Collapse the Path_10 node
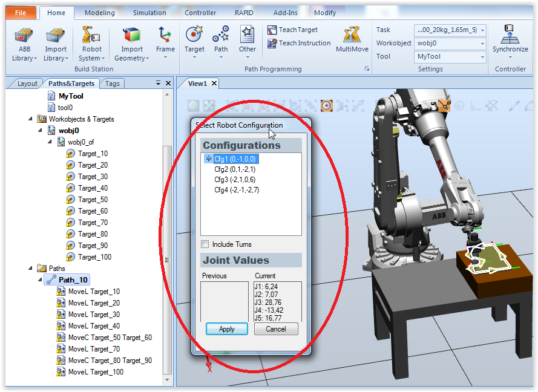Image resolution: width=538 pixels, height=392 pixels. pos(40,280)
